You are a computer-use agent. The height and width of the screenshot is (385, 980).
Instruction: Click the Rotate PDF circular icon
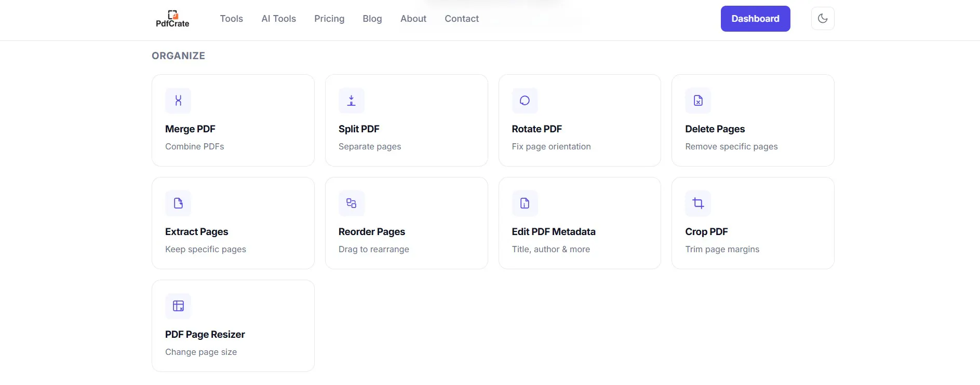(525, 101)
